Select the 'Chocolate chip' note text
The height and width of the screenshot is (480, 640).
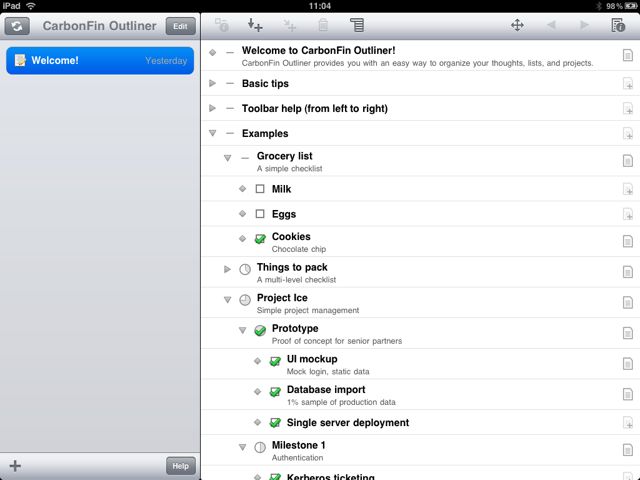[299, 249]
